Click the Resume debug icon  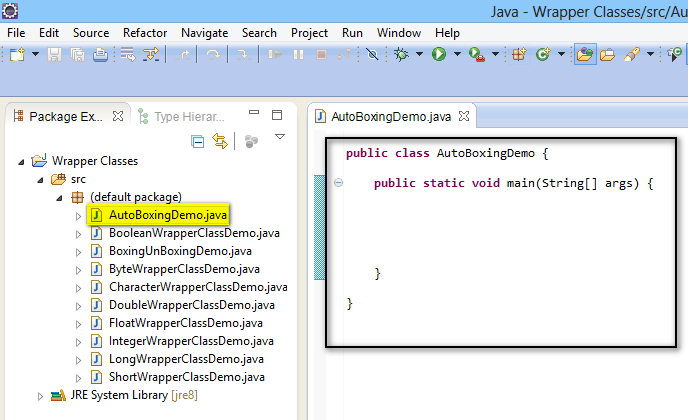[275, 54]
